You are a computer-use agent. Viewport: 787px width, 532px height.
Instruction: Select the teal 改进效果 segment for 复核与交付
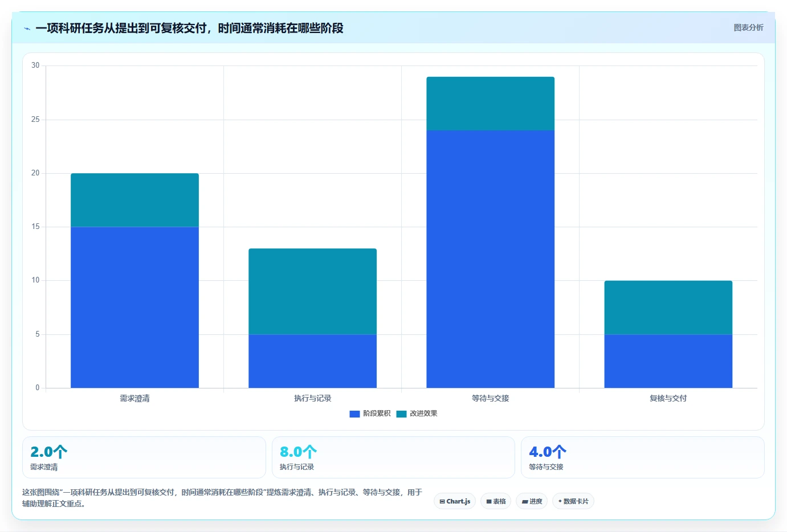pyautogui.click(x=668, y=308)
